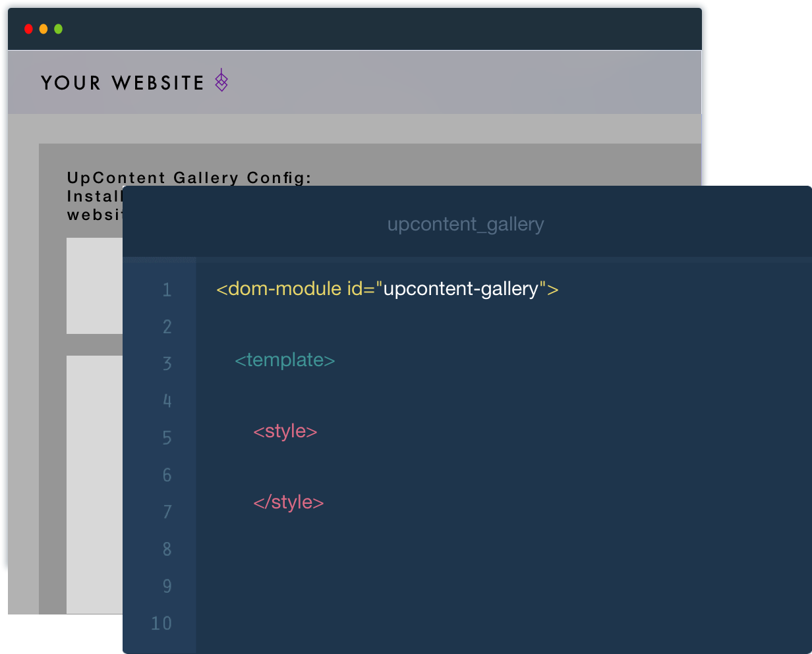Click the orange minimize window dot
Image resolution: width=812 pixels, height=654 pixels.
43,29
